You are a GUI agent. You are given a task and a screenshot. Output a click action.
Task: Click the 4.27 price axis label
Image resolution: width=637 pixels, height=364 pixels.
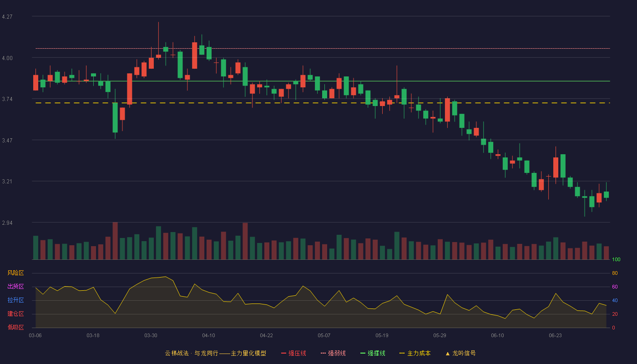[x=7, y=17]
